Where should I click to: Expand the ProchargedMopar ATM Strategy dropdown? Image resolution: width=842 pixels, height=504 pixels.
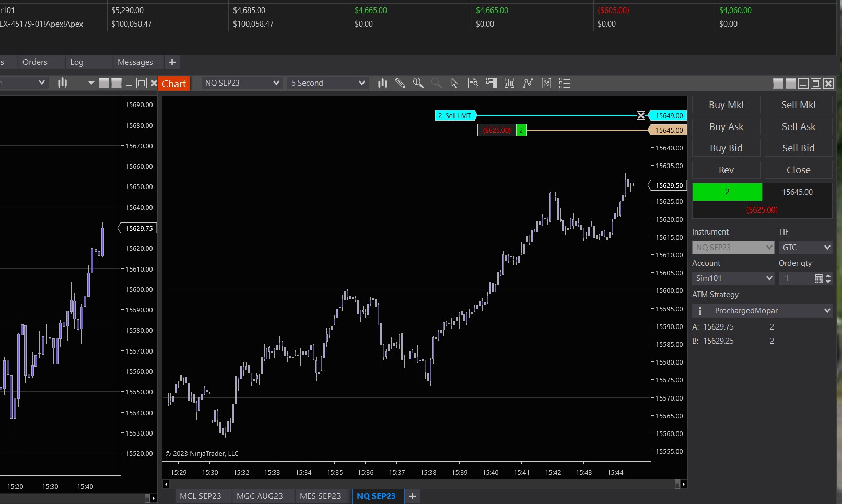pos(827,311)
